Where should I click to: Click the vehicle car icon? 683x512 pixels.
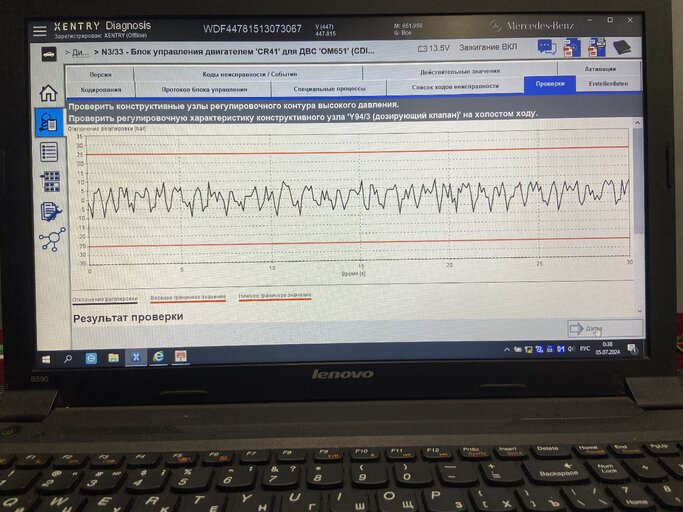49,54
